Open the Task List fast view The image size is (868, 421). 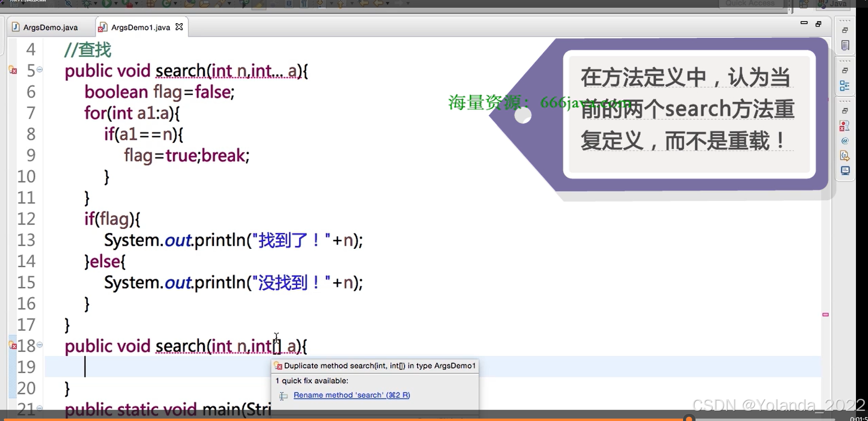point(845,45)
